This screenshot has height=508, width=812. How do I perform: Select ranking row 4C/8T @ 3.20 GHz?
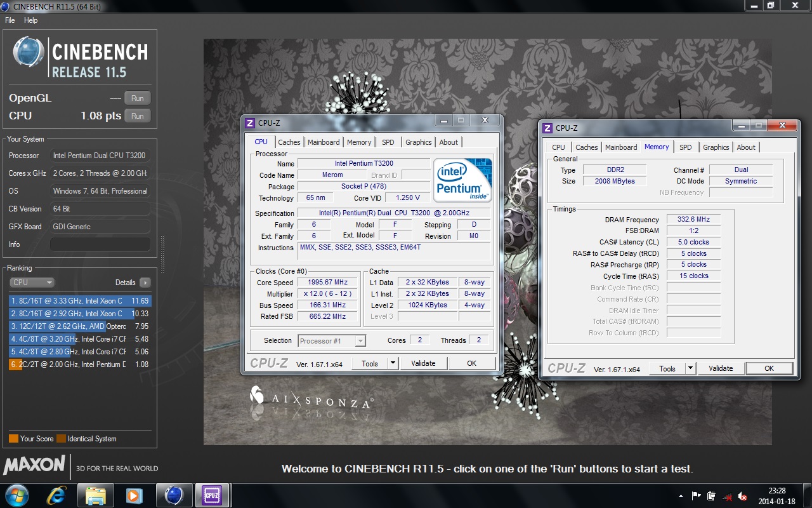80,339
